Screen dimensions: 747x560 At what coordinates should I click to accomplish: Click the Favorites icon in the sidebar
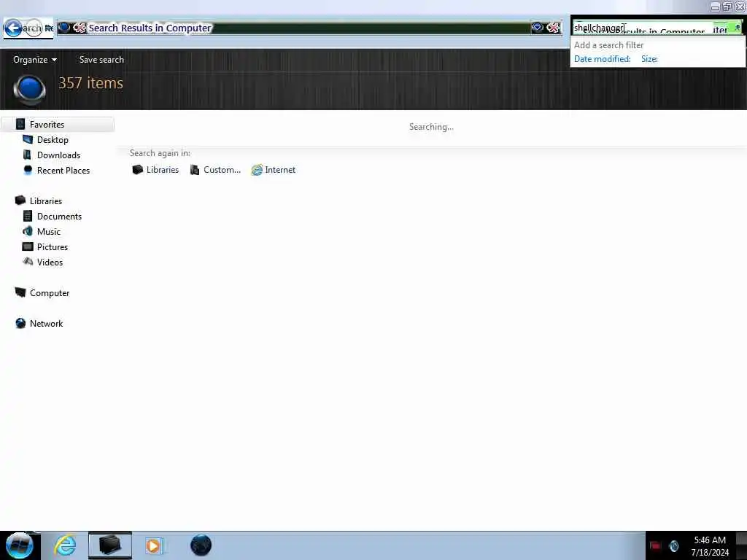coord(20,124)
